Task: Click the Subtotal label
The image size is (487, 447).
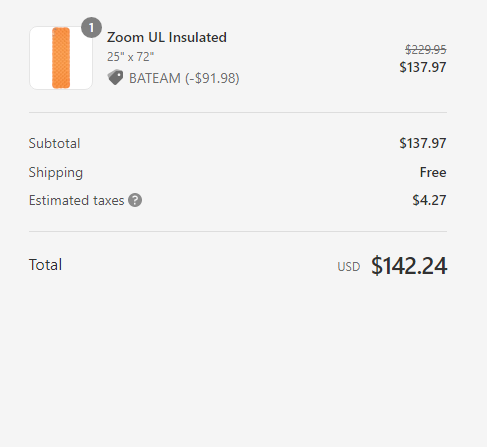Action: pos(54,143)
